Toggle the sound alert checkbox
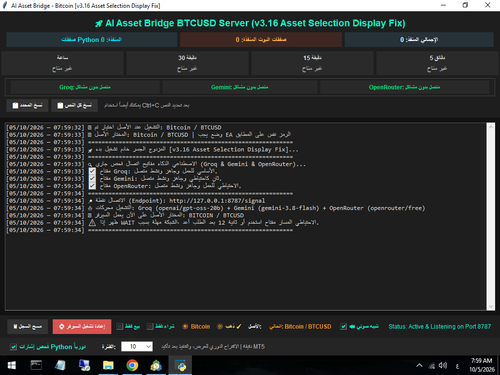Screen dimensions: 500x375 point(343,326)
